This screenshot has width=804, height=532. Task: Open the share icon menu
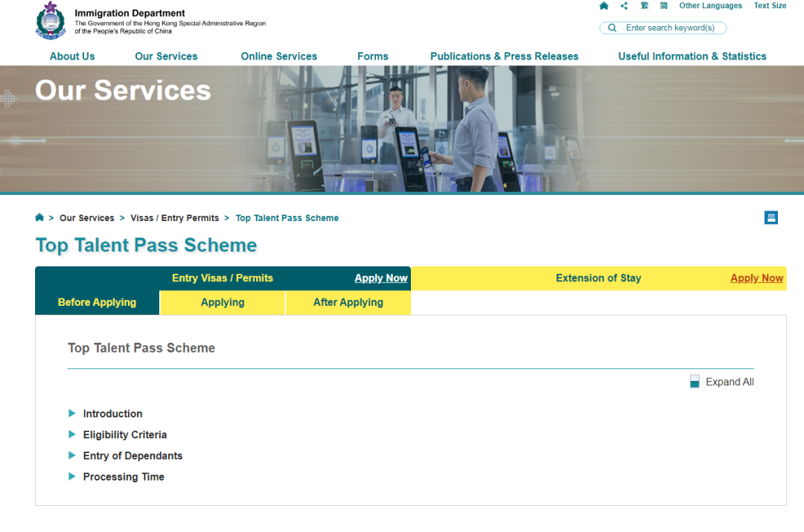coord(624,6)
